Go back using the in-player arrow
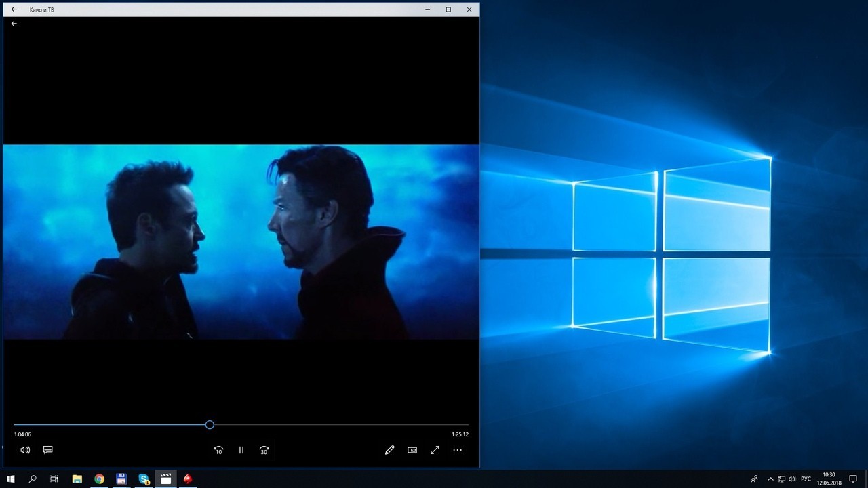The width and height of the screenshot is (868, 488). tap(14, 24)
